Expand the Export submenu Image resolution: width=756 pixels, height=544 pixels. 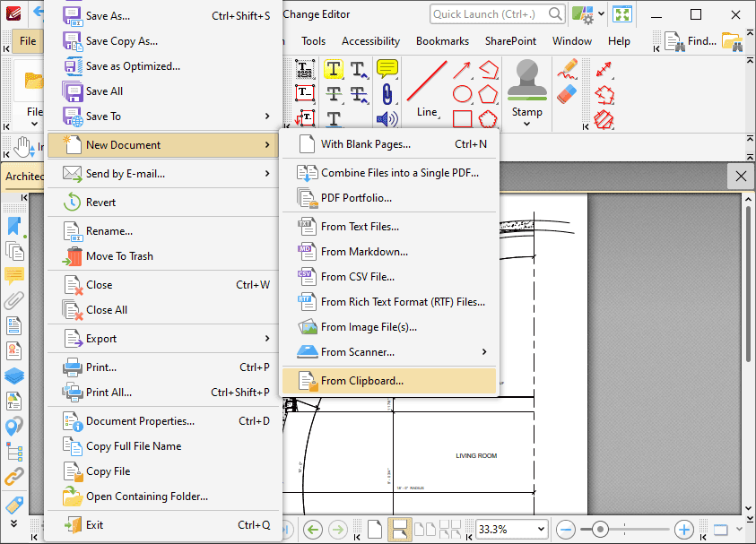(x=267, y=339)
